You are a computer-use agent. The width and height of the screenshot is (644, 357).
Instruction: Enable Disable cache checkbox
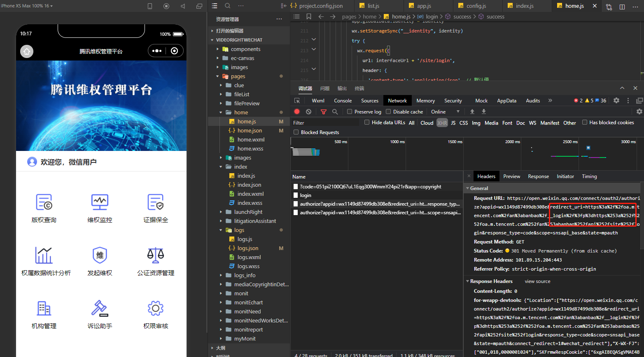click(388, 111)
